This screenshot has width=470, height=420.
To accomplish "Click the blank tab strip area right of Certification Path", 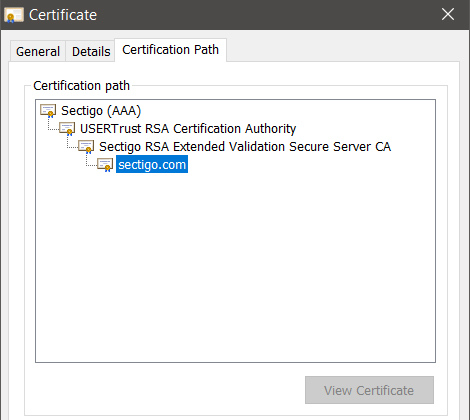I will point(343,50).
